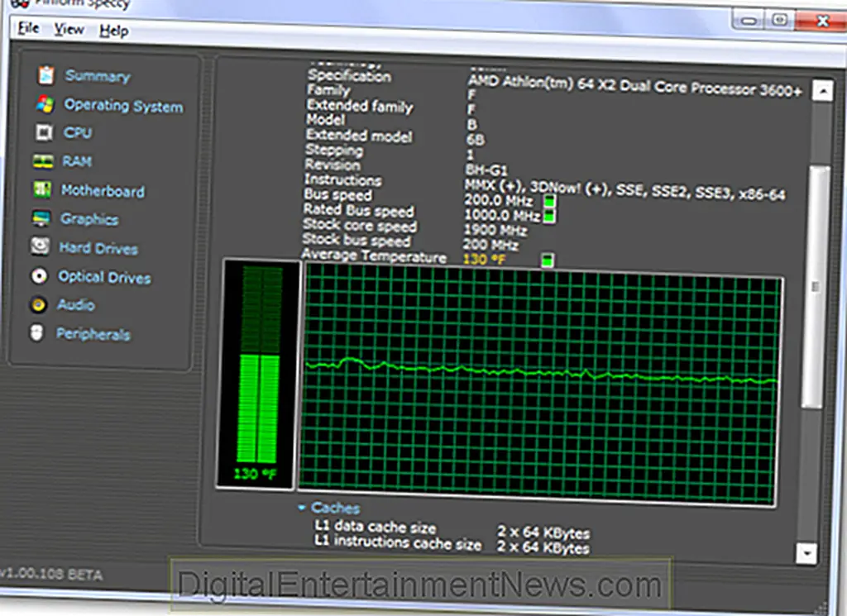This screenshot has width=847, height=616.
Task: Click the Peripherals mouse icon
Action: (x=36, y=333)
